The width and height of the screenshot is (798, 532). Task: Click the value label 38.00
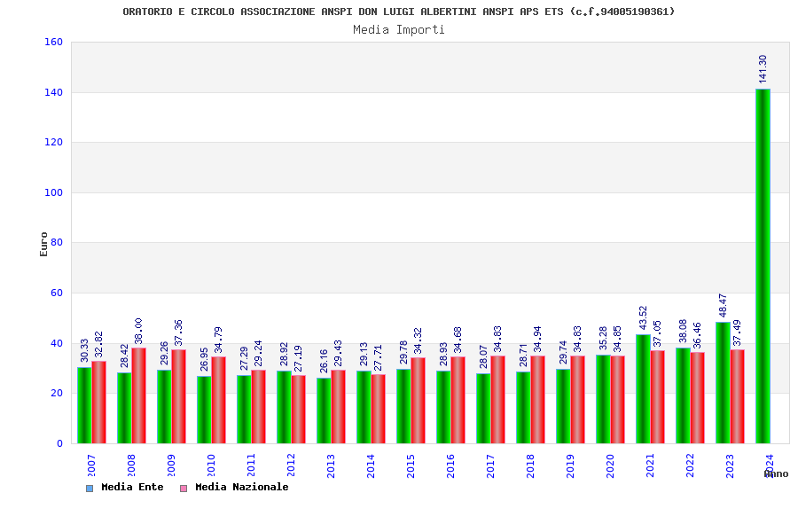click(138, 331)
